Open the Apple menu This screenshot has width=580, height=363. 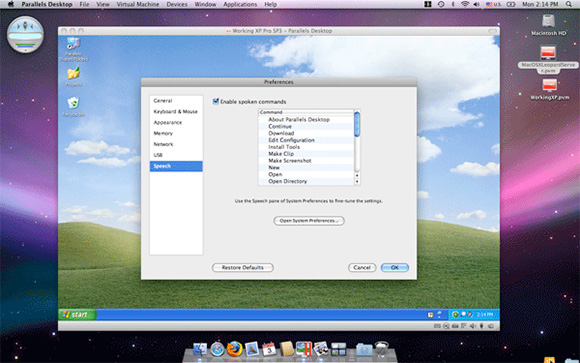coord(11,4)
